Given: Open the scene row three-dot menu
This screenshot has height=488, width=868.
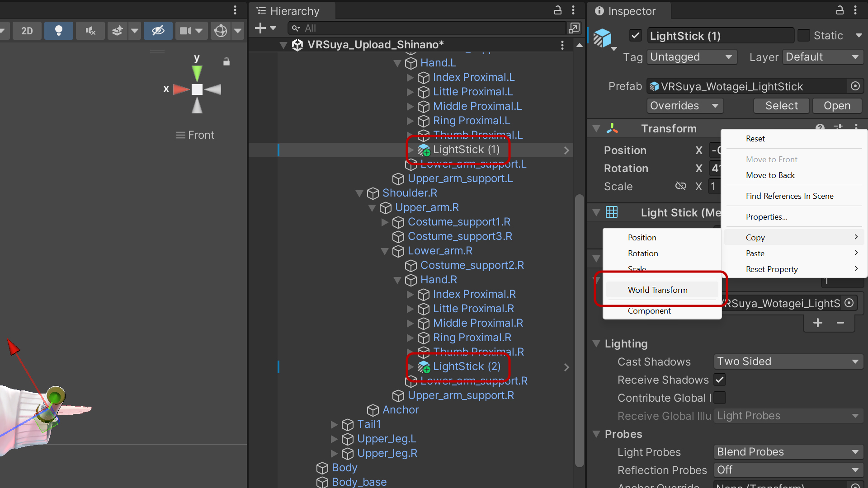Looking at the screenshot, I should tap(562, 45).
